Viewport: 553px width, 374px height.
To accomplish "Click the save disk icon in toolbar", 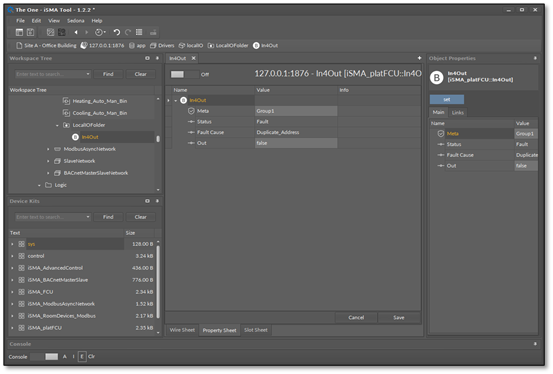I will pyautogui.click(x=31, y=32).
